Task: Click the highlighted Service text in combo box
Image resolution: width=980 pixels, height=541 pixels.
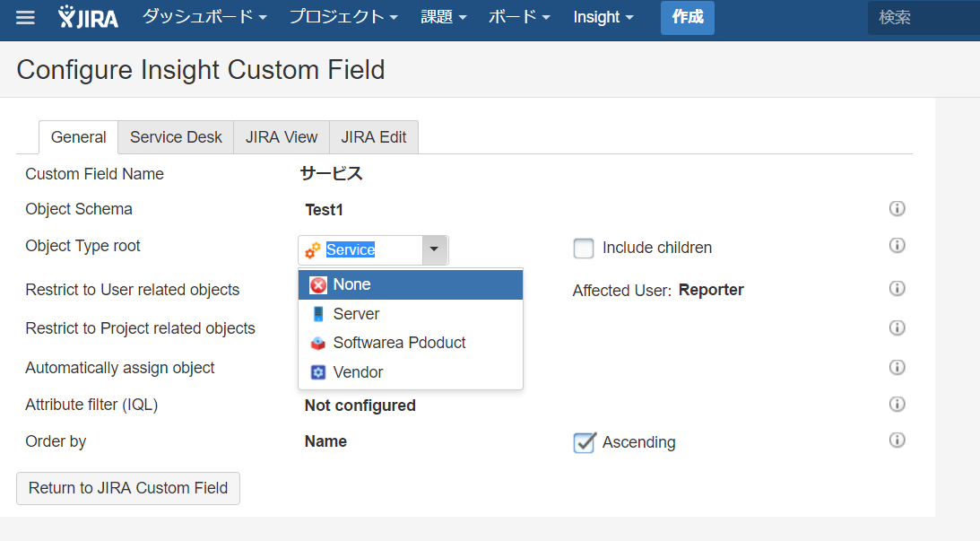Action: click(351, 250)
